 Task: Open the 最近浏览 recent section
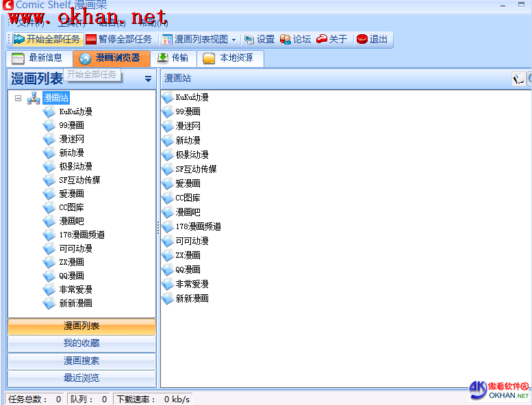coord(81,378)
